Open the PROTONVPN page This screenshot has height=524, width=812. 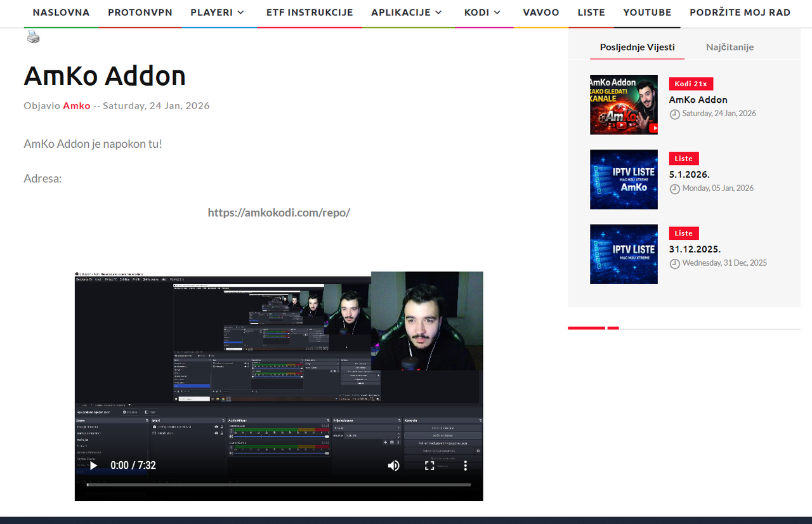tap(140, 13)
